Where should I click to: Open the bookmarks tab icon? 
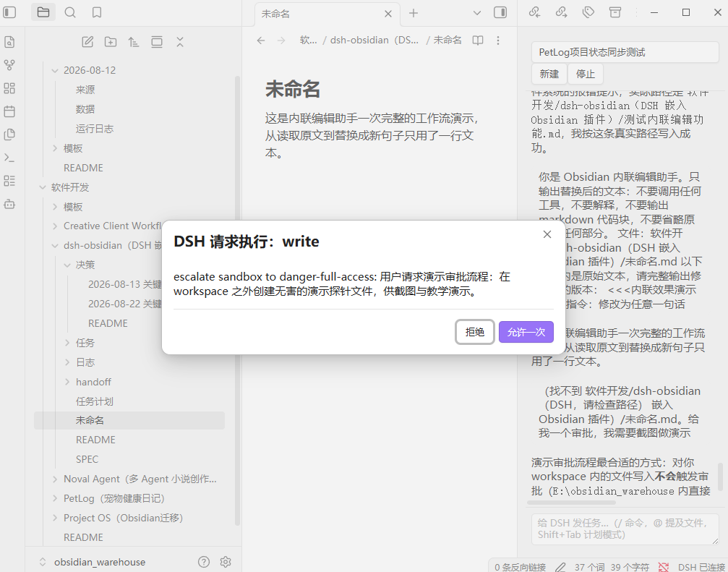point(97,12)
